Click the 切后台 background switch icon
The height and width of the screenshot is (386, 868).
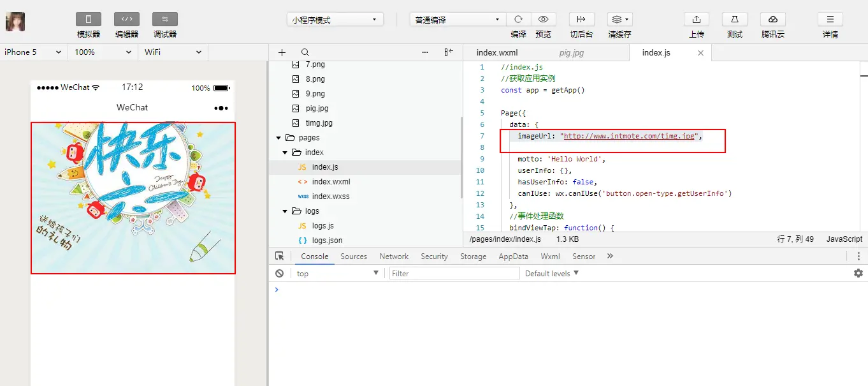581,19
